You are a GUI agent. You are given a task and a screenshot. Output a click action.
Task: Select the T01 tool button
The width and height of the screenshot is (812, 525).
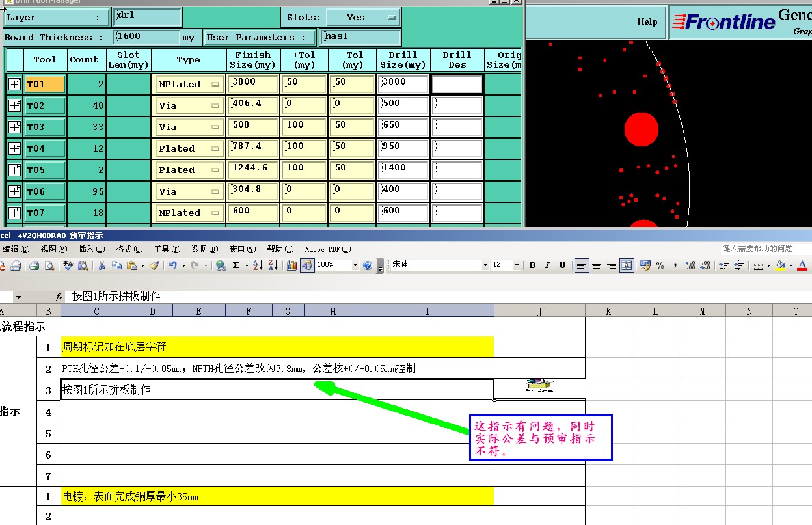(x=44, y=84)
